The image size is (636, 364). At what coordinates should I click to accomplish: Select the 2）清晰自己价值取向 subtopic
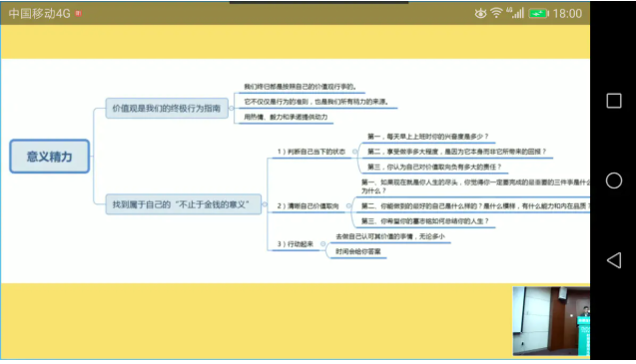pos(308,205)
